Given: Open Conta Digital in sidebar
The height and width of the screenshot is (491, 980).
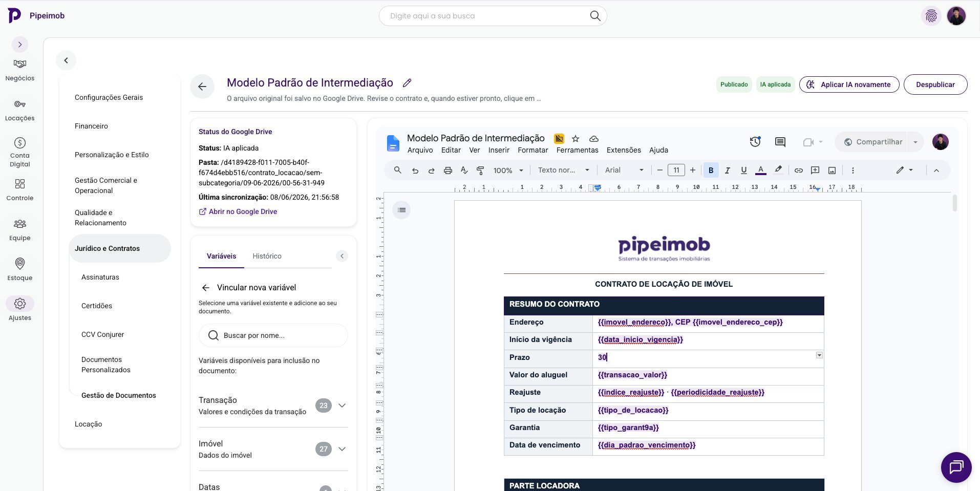Looking at the screenshot, I should (19, 152).
